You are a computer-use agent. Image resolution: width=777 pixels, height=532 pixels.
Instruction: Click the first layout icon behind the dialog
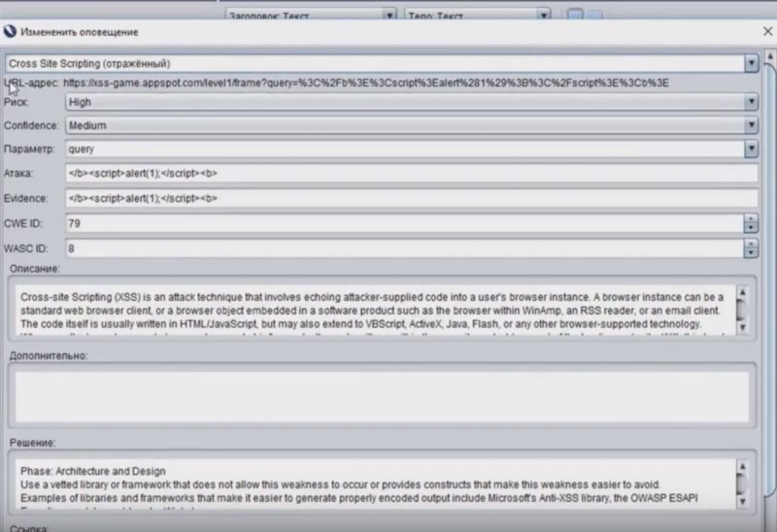(x=575, y=15)
